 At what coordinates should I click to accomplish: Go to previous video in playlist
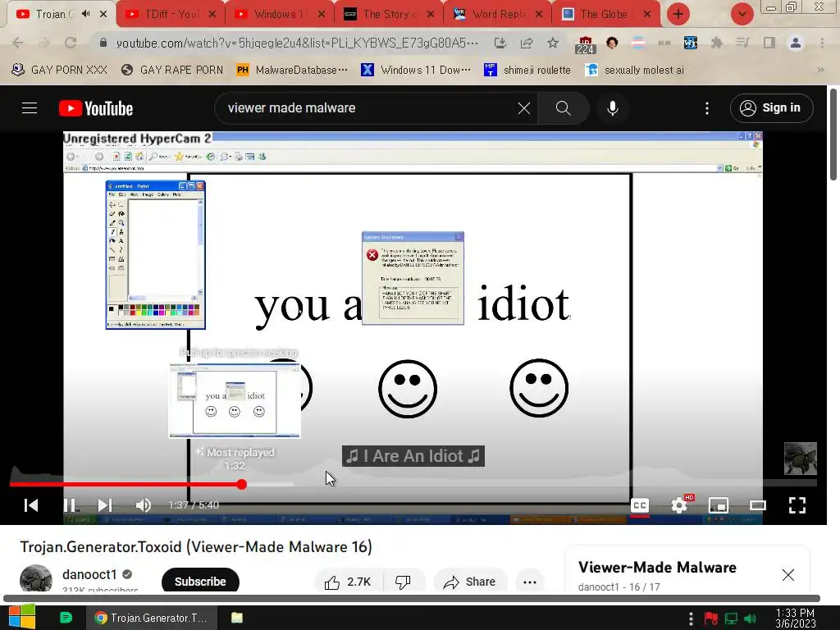point(31,505)
